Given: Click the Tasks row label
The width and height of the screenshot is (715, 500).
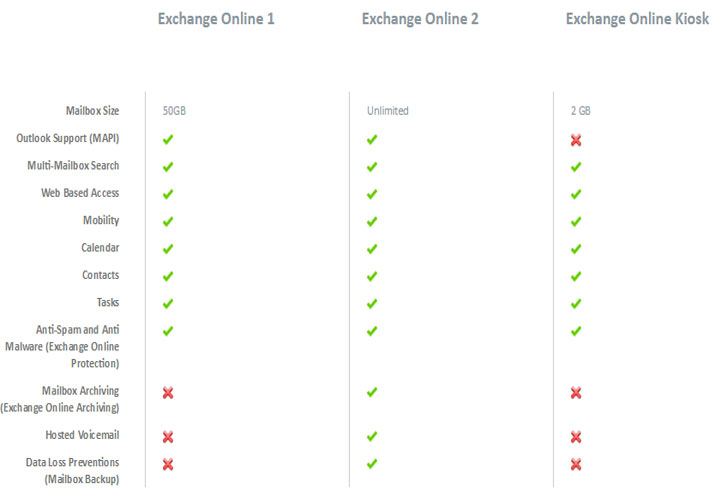Looking at the screenshot, I should coord(108,302).
